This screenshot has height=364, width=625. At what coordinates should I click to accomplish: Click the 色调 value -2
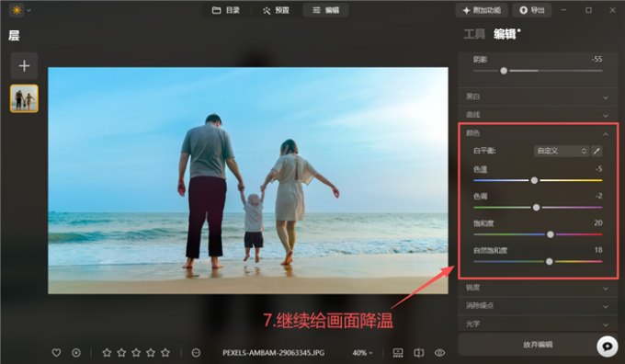coord(598,196)
